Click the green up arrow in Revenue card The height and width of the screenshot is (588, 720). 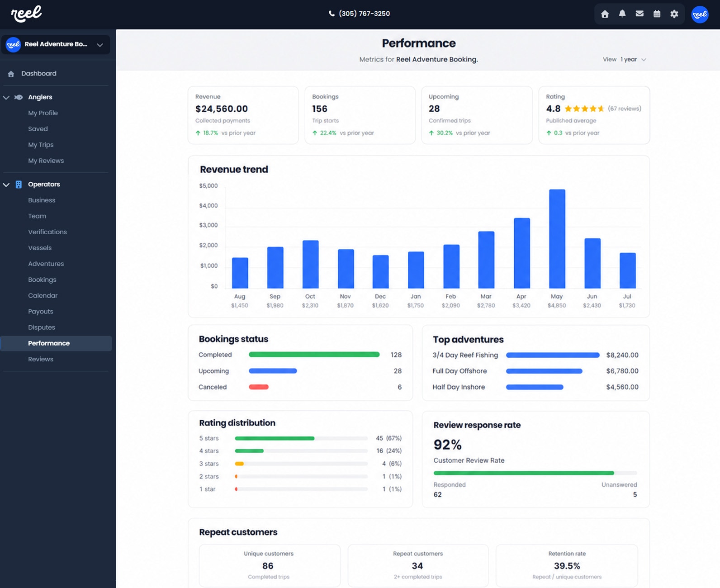click(198, 133)
